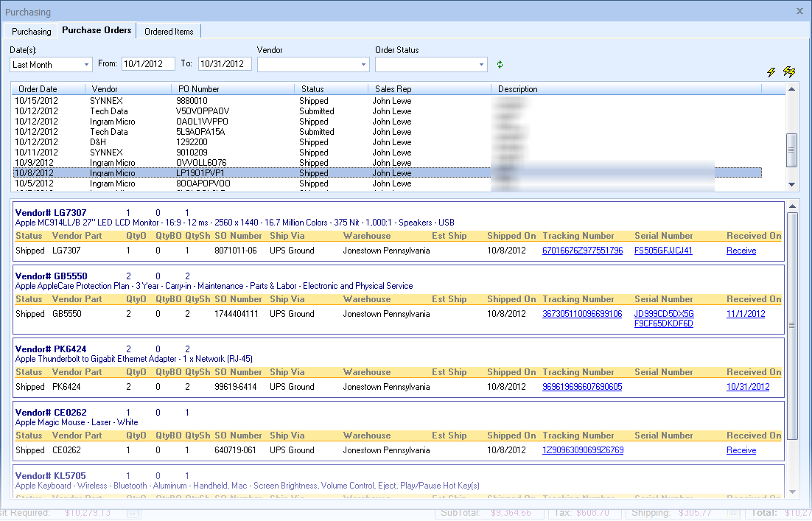Sort by PO Number column header
Screen dimensions: 812x521
coord(199,89)
